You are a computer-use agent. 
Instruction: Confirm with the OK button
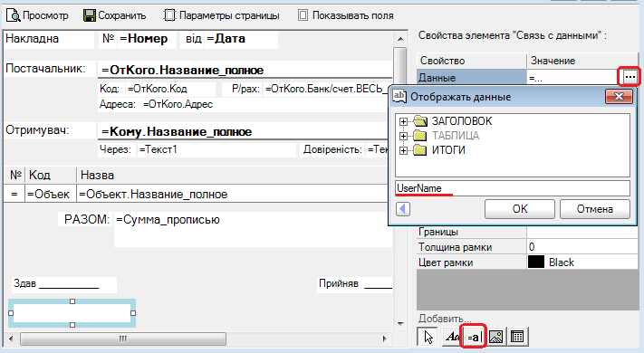pos(520,209)
